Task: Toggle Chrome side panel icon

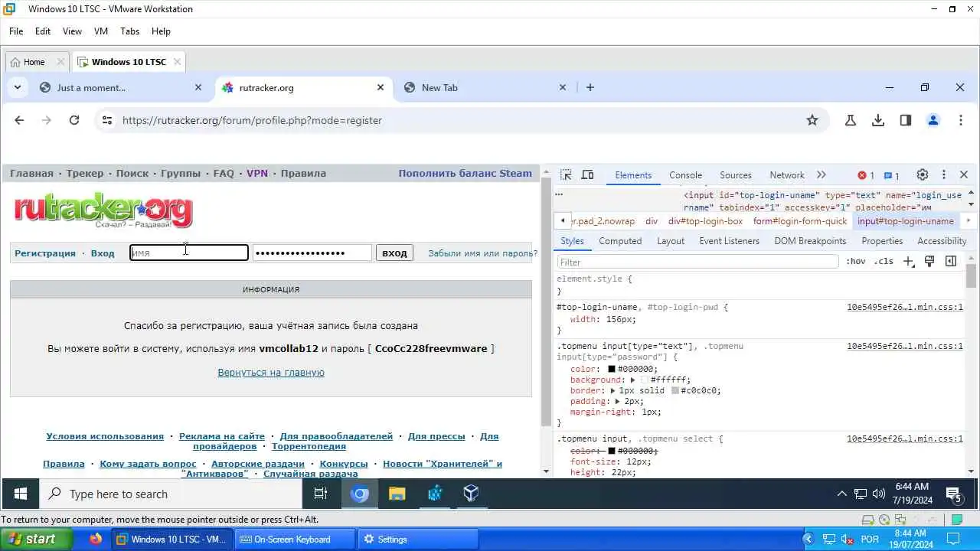Action: point(906,120)
